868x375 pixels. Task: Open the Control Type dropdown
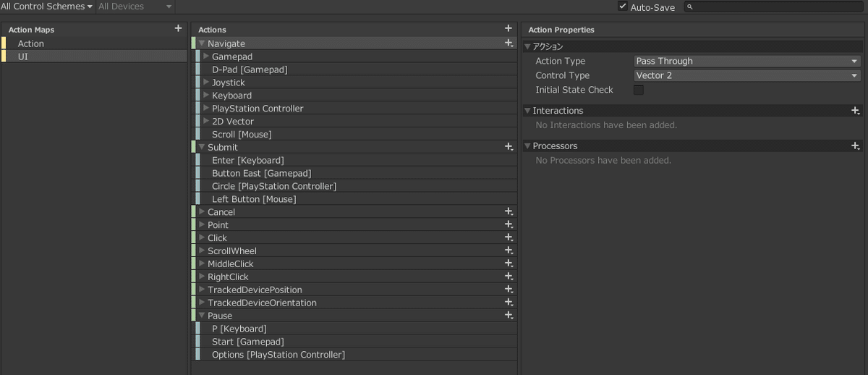click(747, 76)
